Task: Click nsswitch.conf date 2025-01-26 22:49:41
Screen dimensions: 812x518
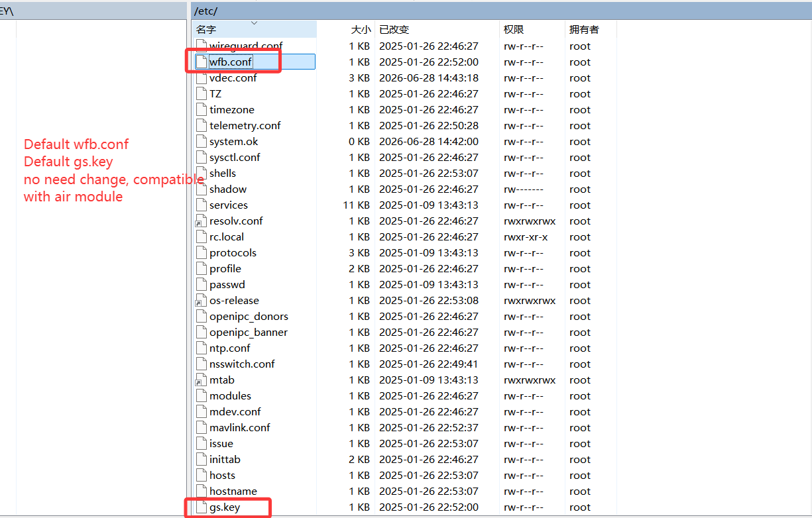Action: (429, 364)
